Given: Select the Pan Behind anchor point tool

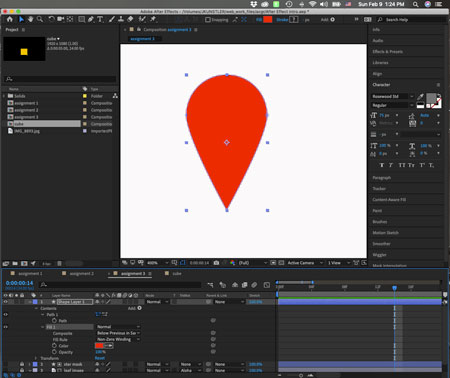Looking at the screenshot, I should click(70, 19).
